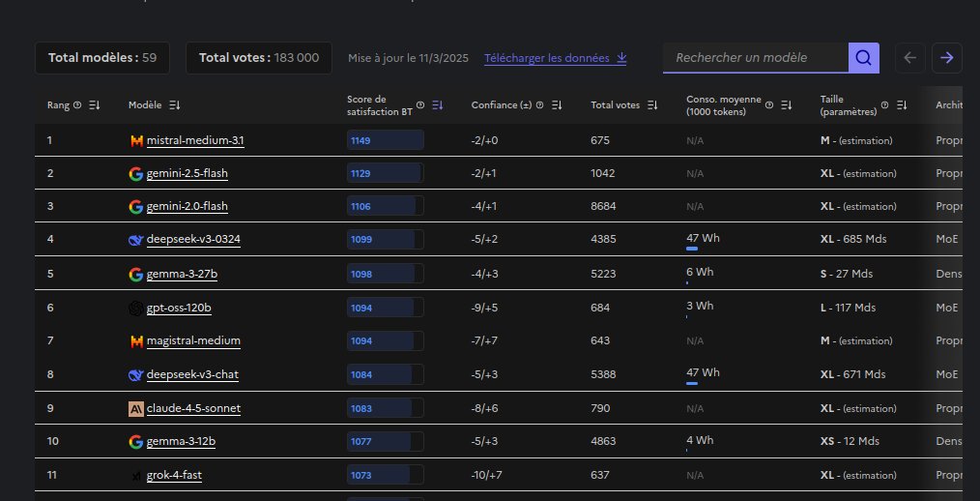Click the 1099 score bar
Screen dimensions: 980x501
coord(386,240)
